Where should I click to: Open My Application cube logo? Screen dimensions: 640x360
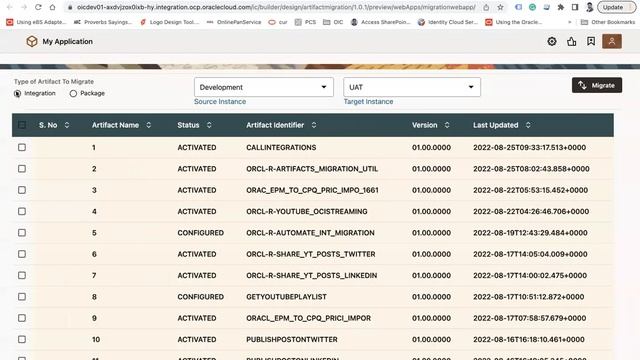click(x=32, y=41)
